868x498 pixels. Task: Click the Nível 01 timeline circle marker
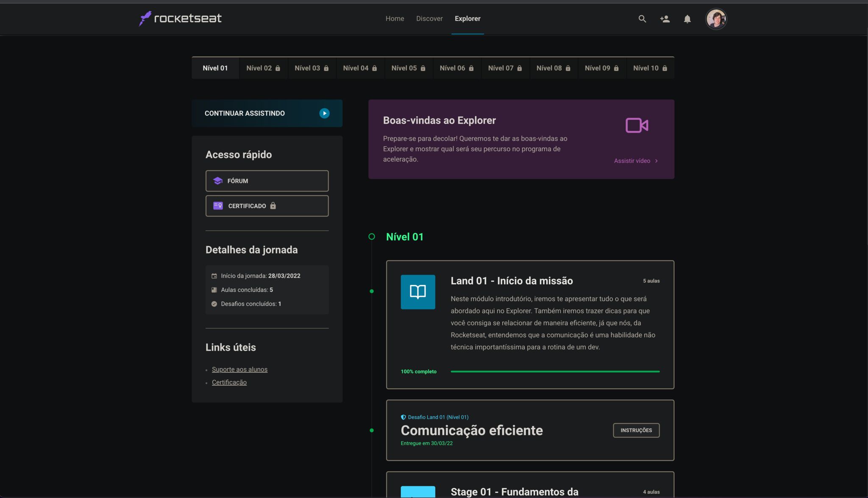tap(372, 237)
